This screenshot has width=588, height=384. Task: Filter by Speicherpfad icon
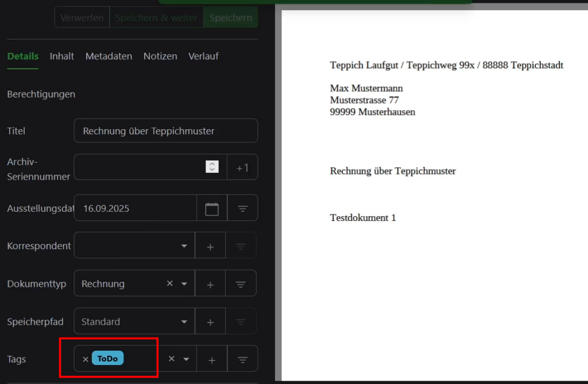point(241,322)
